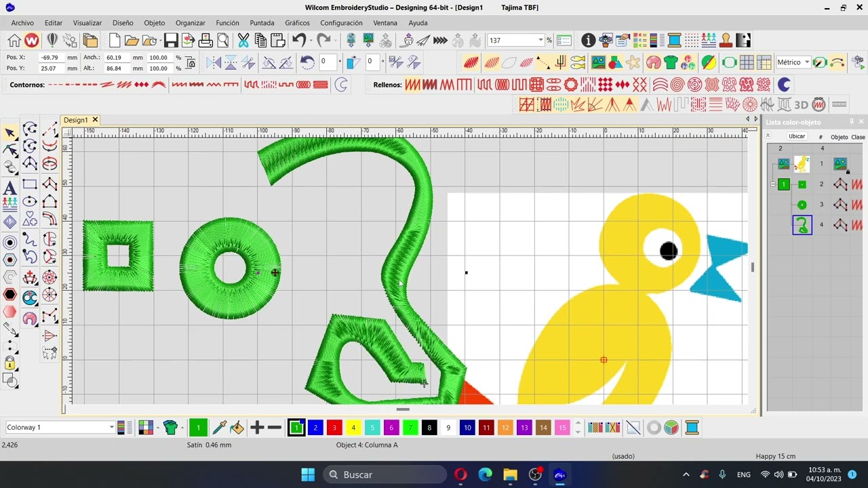Show hidden system tray icons chevron
This screenshot has height=488, width=868.
tap(686, 474)
